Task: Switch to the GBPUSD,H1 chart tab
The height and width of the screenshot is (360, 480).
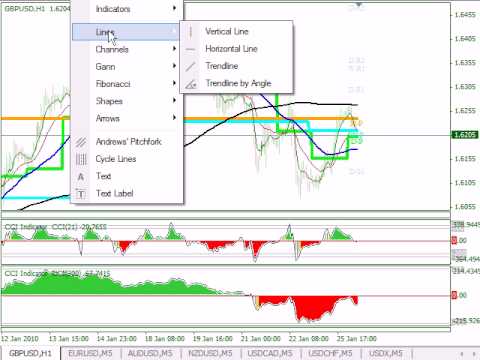Action: click(30, 353)
